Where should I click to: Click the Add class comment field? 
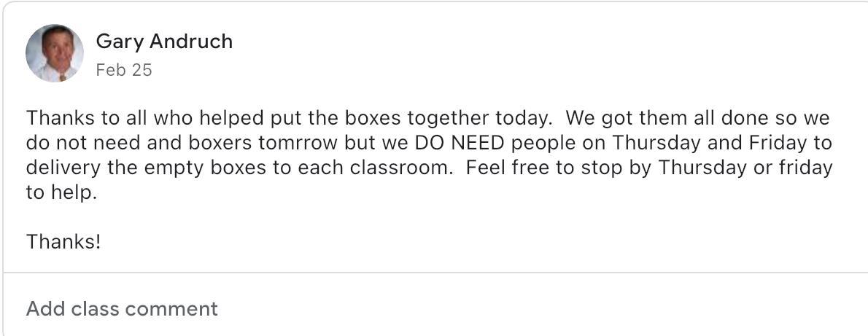tap(123, 308)
